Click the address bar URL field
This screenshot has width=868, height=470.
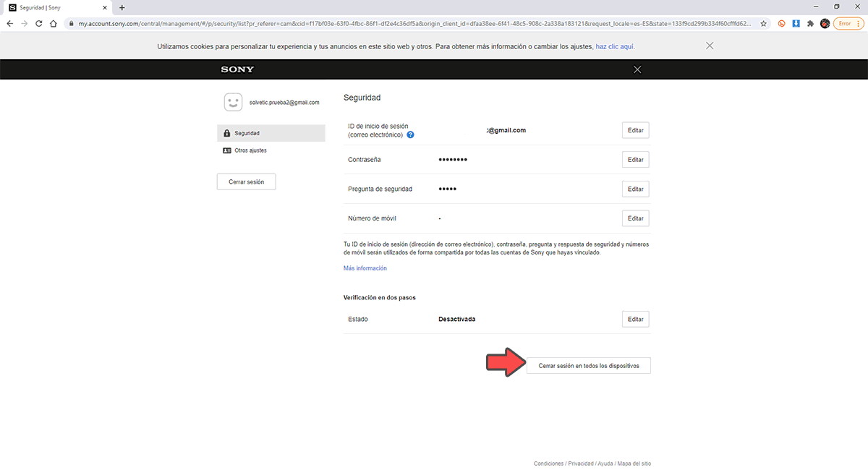tap(412, 23)
